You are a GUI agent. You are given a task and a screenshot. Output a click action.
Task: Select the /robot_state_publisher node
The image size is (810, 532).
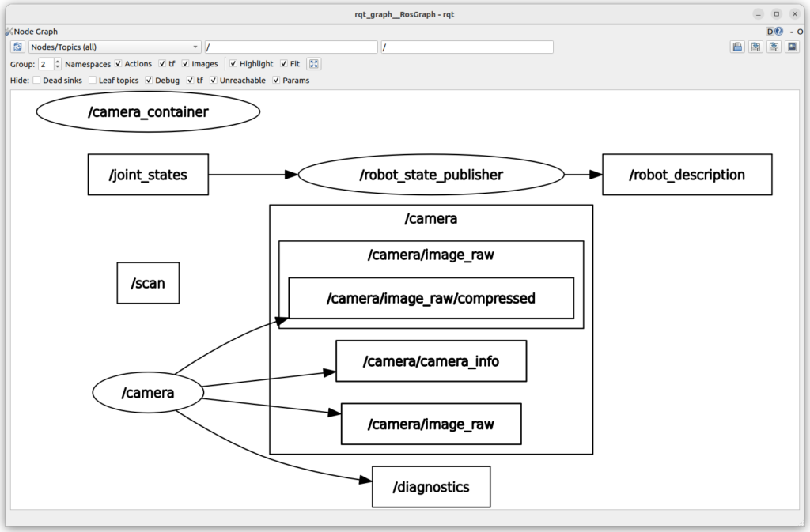(x=431, y=175)
